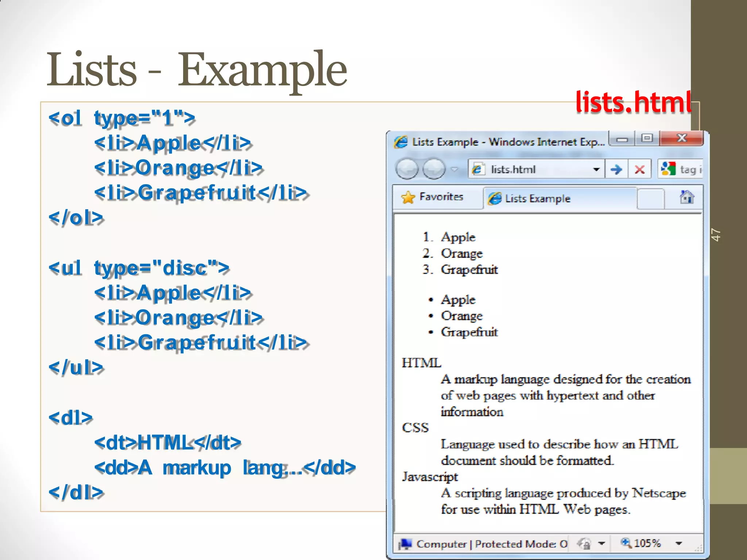Click the '</ol>' closing tag line
The image size is (747, 560).
point(76,218)
